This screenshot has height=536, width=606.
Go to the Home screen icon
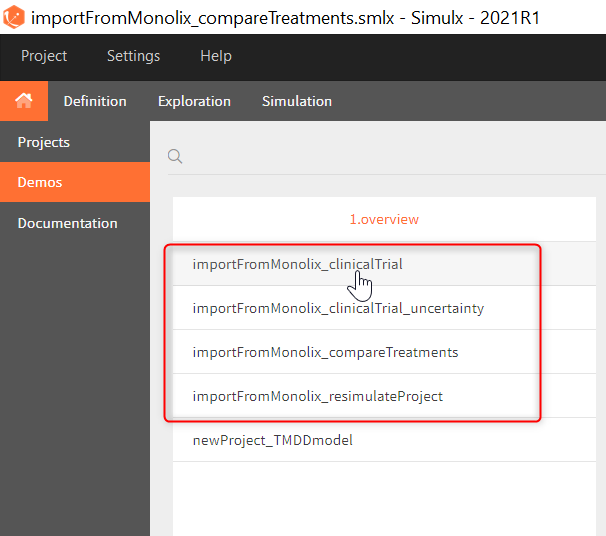pos(23,101)
